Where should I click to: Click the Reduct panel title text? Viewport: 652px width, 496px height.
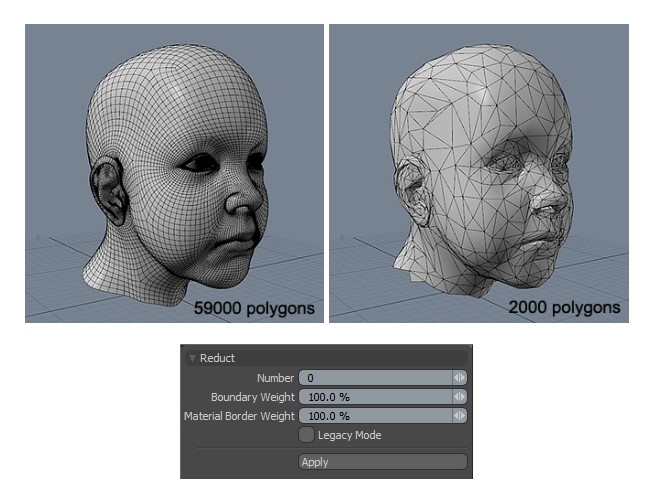coord(217,358)
